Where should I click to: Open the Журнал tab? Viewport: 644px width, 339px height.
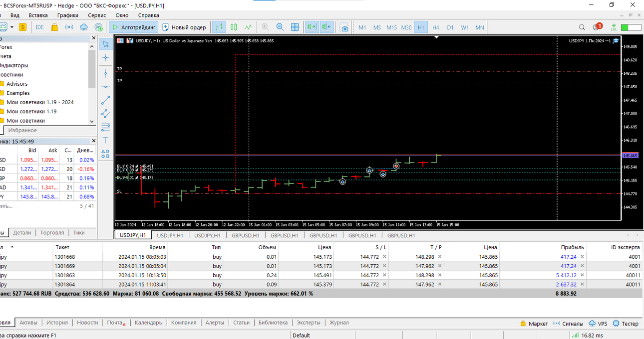339,323
